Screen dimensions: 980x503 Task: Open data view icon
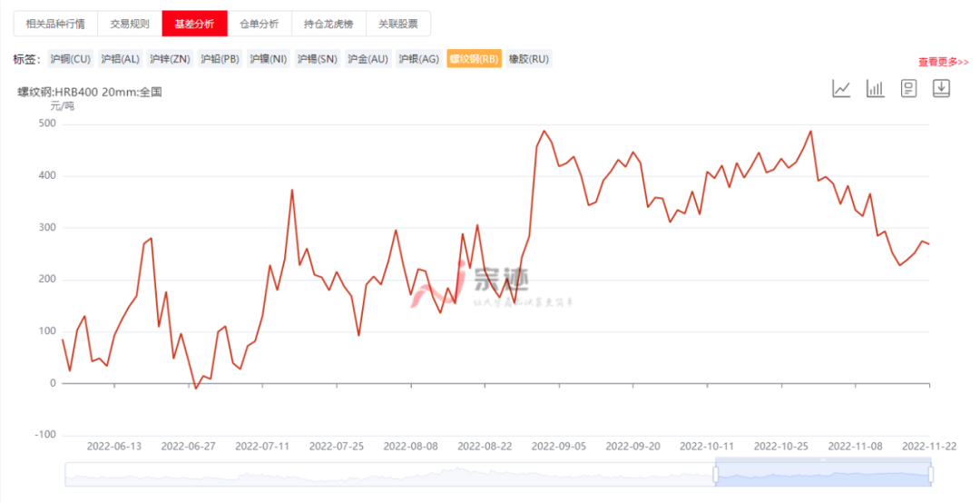click(908, 88)
